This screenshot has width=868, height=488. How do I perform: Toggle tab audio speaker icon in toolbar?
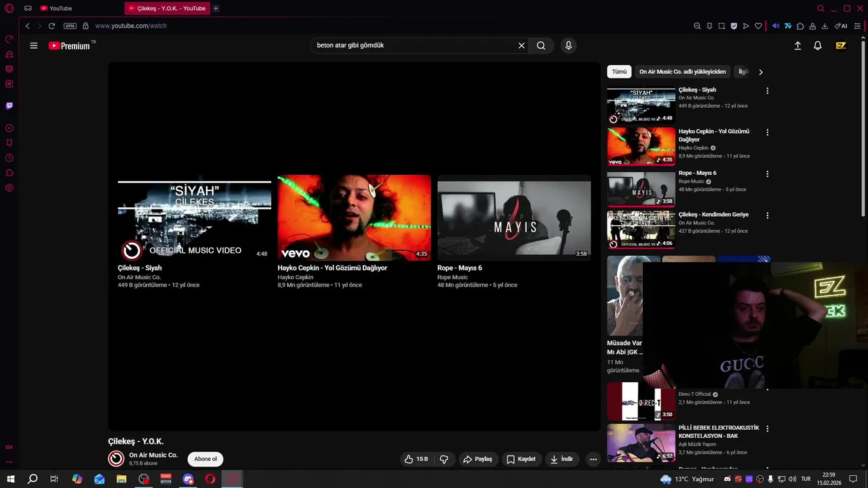point(776,26)
